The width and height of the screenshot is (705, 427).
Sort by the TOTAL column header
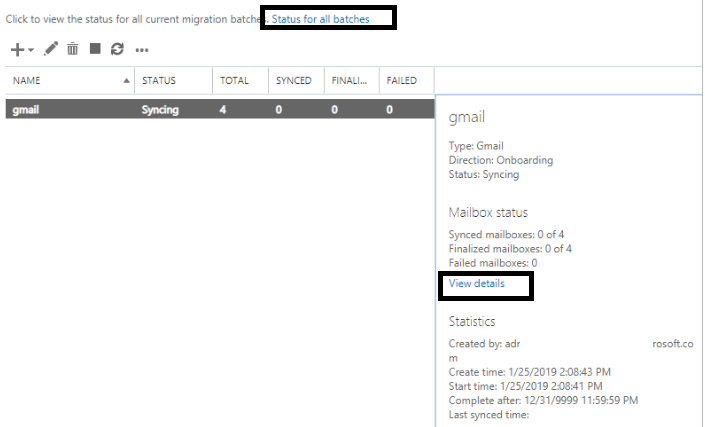(241, 80)
